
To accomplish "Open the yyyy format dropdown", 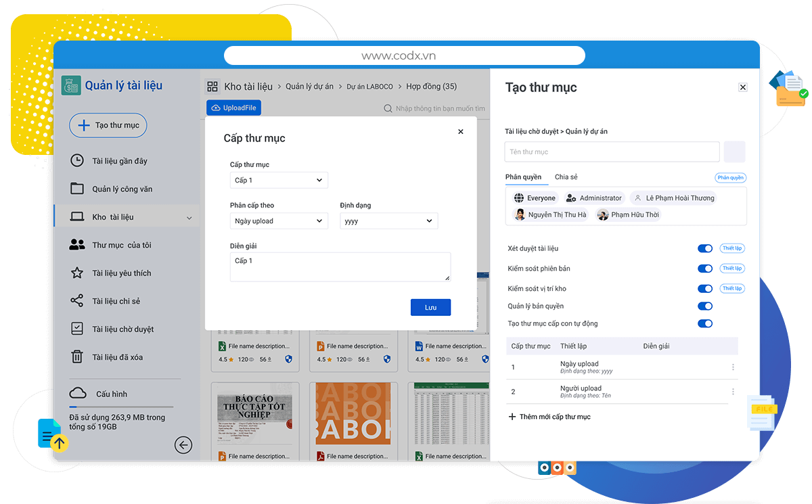I will point(388,221).
